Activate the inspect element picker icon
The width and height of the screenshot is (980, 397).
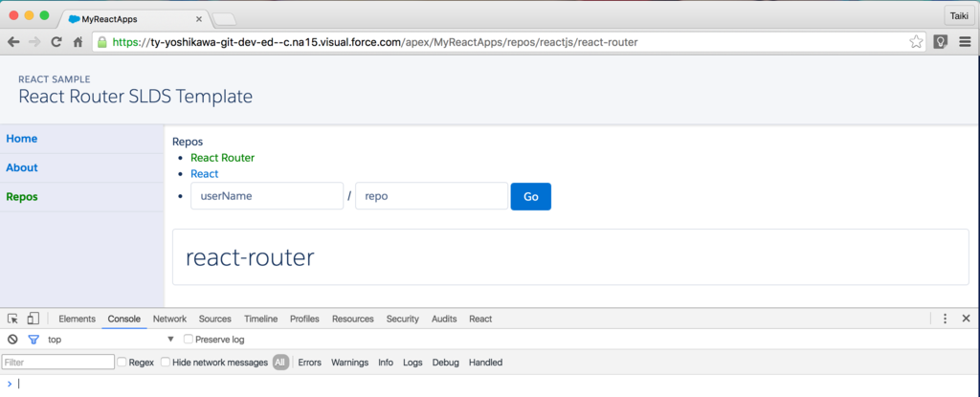click(x=12, y=319)
